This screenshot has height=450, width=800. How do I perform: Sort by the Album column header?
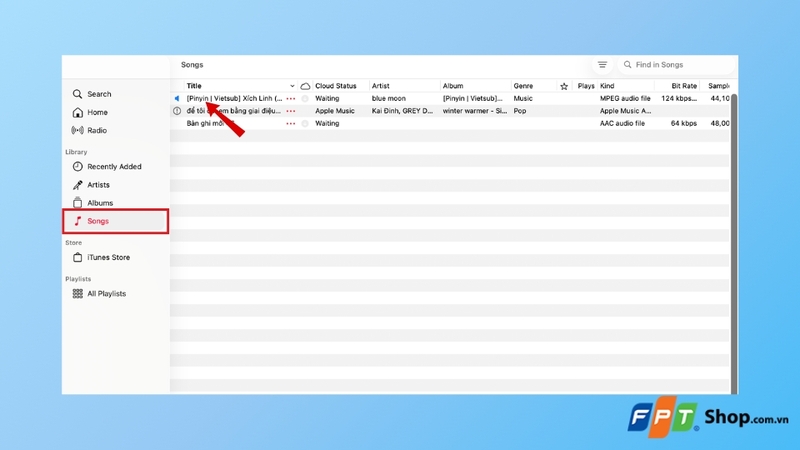453,86
